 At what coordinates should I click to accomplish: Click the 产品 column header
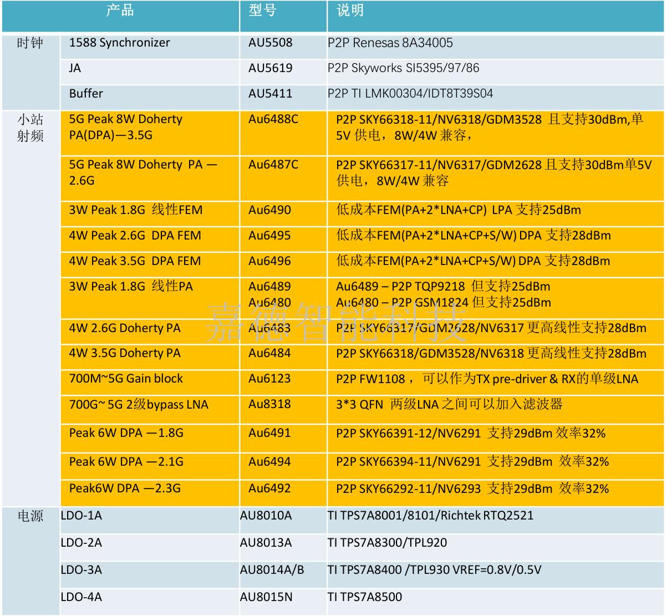[120, 11]
